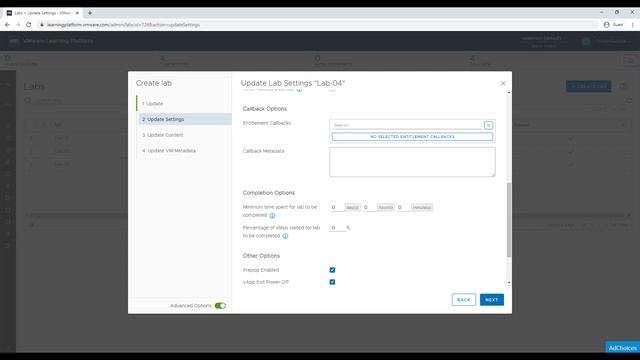The height and width of the screenshot is (360, 640).
Task: Click the browser forward arrow
Action: (x=18, y=24)
